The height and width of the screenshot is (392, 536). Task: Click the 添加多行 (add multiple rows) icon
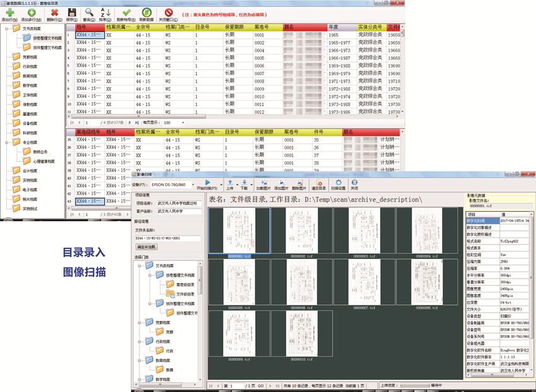31,11
